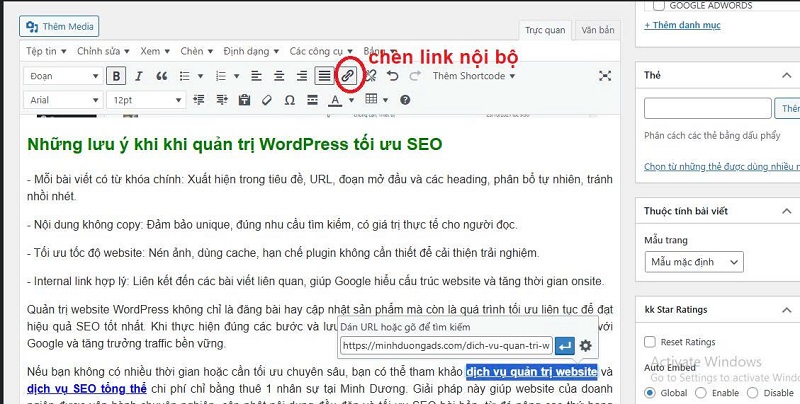Toggle paste as plain text
This screenshot has width=800, height=404.
point(244,100)
